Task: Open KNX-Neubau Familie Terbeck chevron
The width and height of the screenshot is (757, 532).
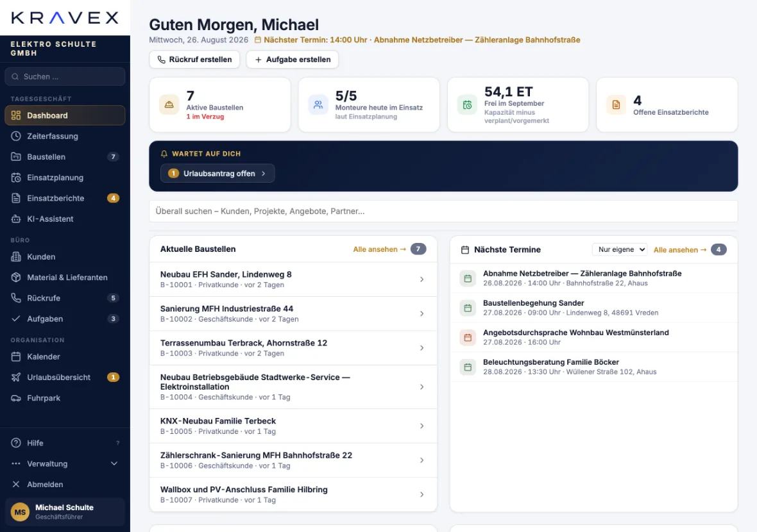Action: (422, 426)
